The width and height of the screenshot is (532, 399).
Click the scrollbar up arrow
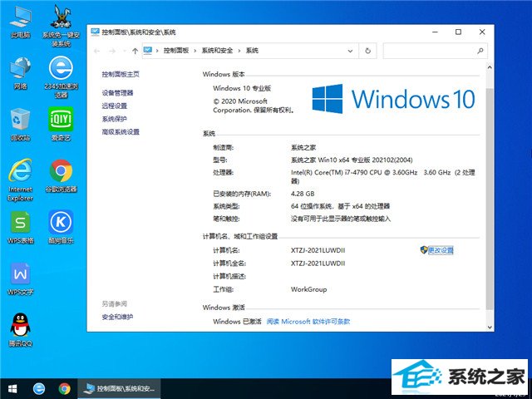pos(490,67)
